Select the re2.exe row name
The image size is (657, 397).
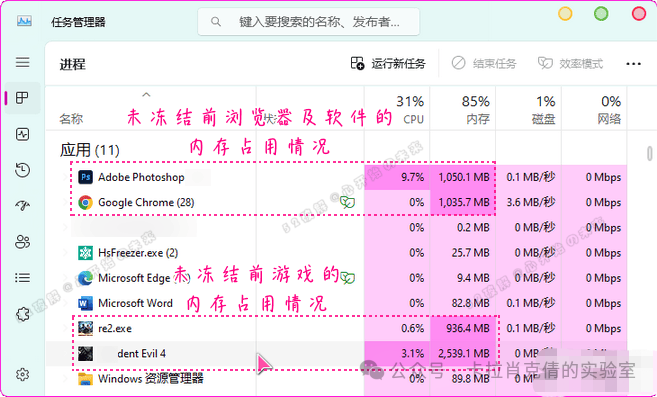point(115,328)
